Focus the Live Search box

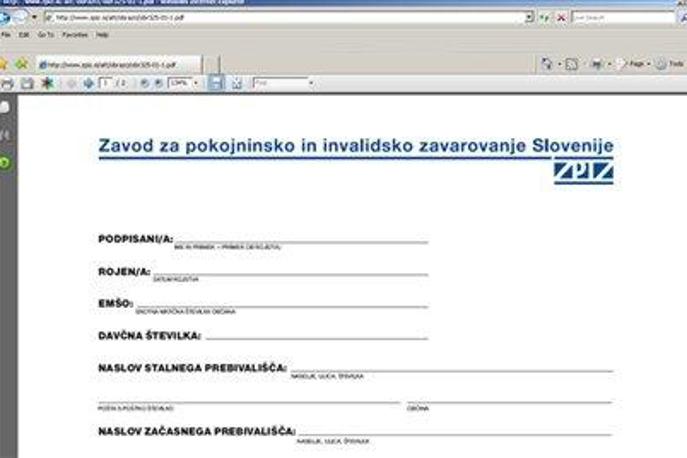pyautogui.click(x=623, y=18)
